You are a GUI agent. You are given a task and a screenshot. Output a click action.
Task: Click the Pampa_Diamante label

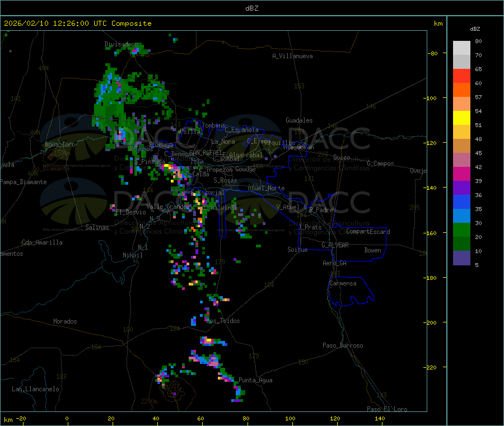[x=24, y=182]
